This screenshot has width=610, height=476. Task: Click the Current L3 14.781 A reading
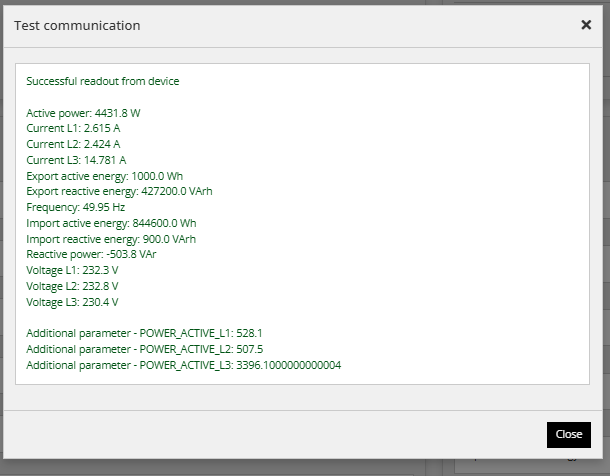point(76,160)
